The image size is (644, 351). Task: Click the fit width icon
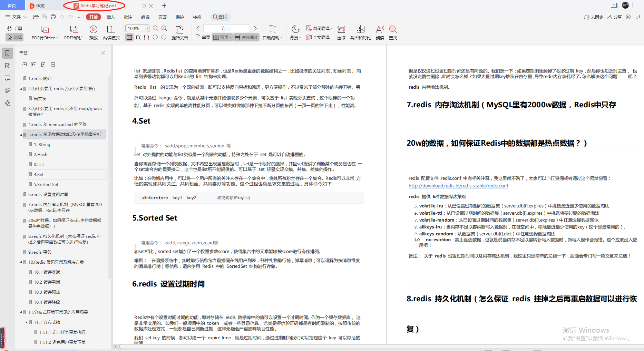tap(147, 37)
